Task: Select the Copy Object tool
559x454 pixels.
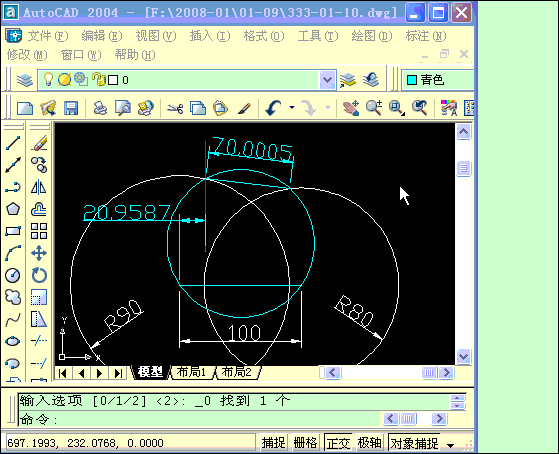Action: [39, 165]
